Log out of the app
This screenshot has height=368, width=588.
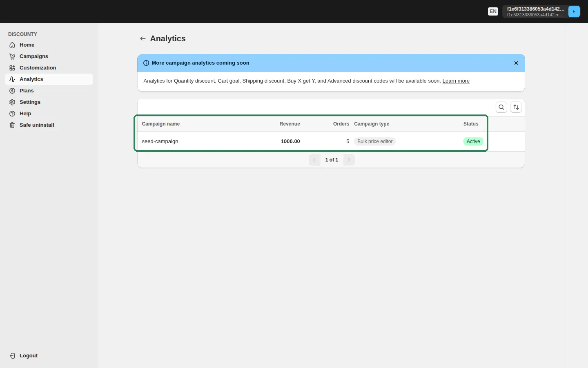point(49,356)
